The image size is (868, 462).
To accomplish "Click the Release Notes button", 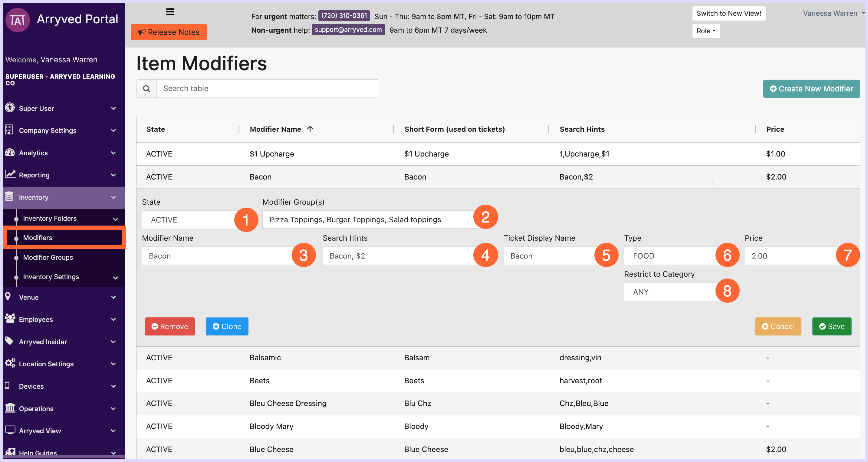I will click(169, 32).
